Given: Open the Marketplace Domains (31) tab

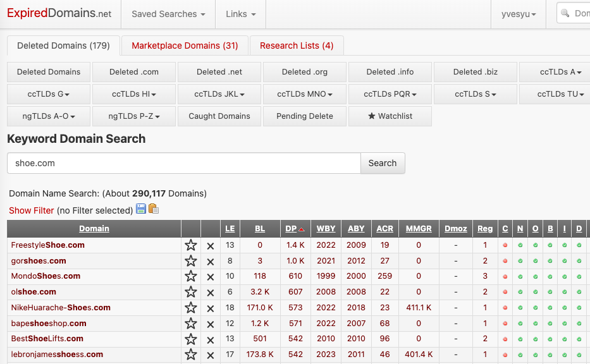Looking at the screenshot, I should (185, 45).
